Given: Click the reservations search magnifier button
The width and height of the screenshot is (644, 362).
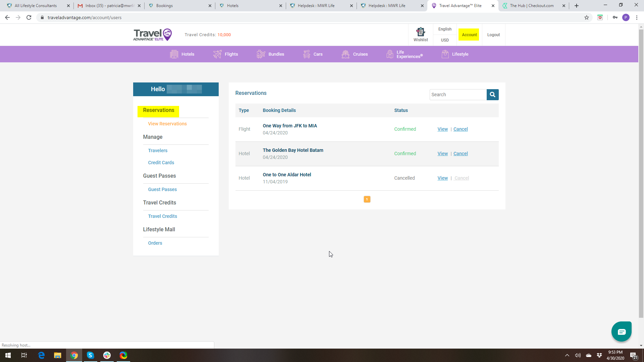Looking at the screenshot, I should coord(492,95).
